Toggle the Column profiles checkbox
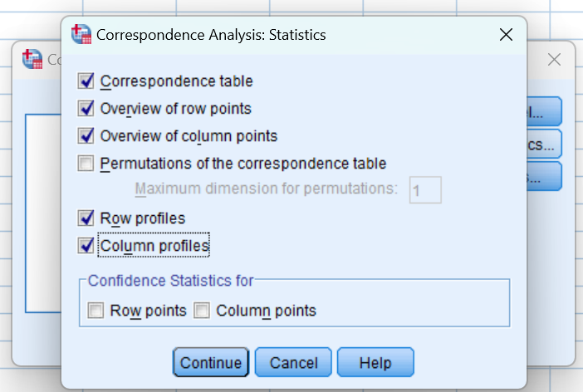 click(x=86, y=246)
